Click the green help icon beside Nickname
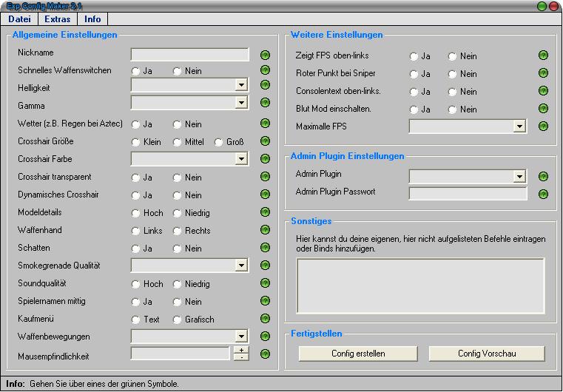Viewport: 563px width, 392px height. (x=265, y=55)
